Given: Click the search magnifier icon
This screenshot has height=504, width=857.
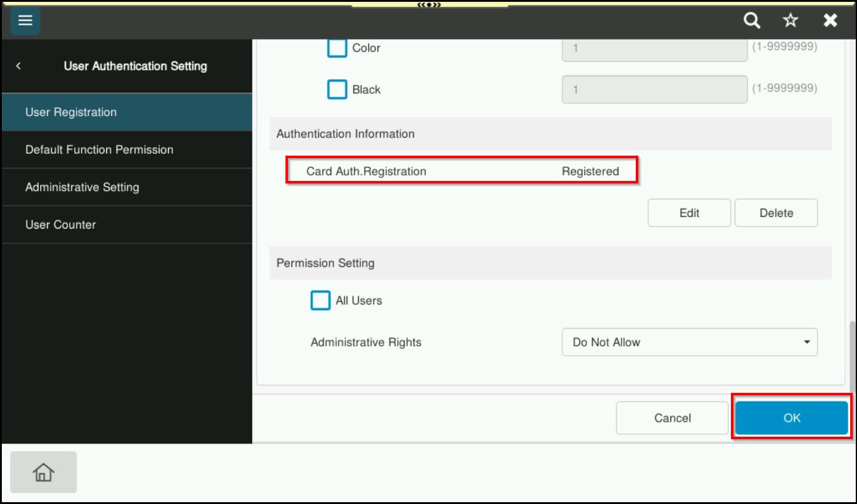Looking at the screenshot, I should click(751, 21).
